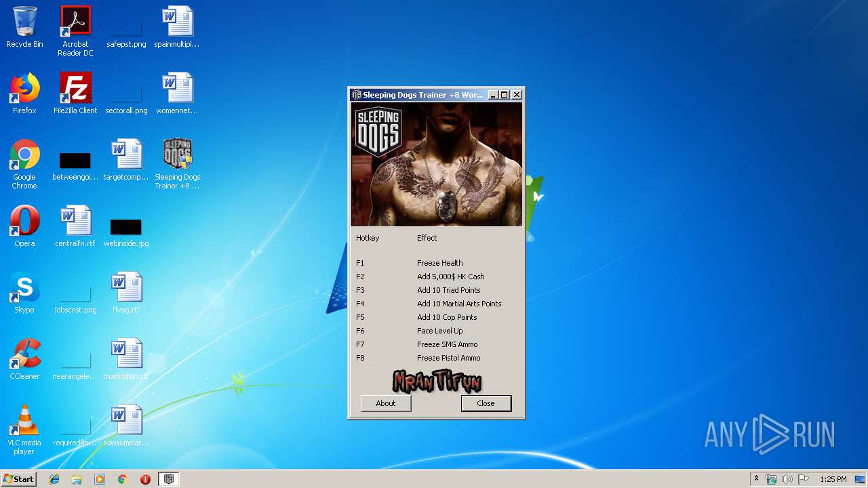Select the spainmultipl Word document icon
Viewport: 868px width, 488px height.
(177, 27)
